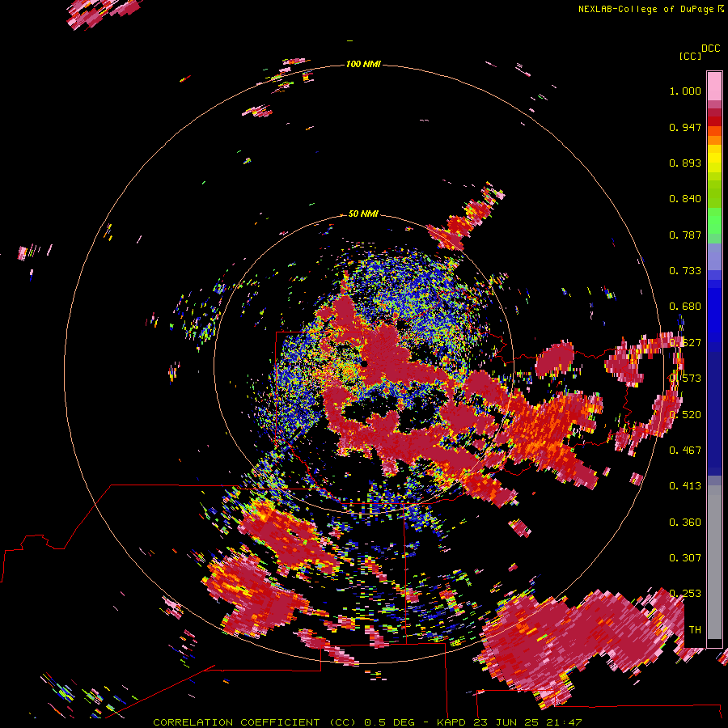This screenshot has height=728, width=728.
Task: Click the 100 NMI range ring label
Action: pyautogui.click(x=363, y=64)
